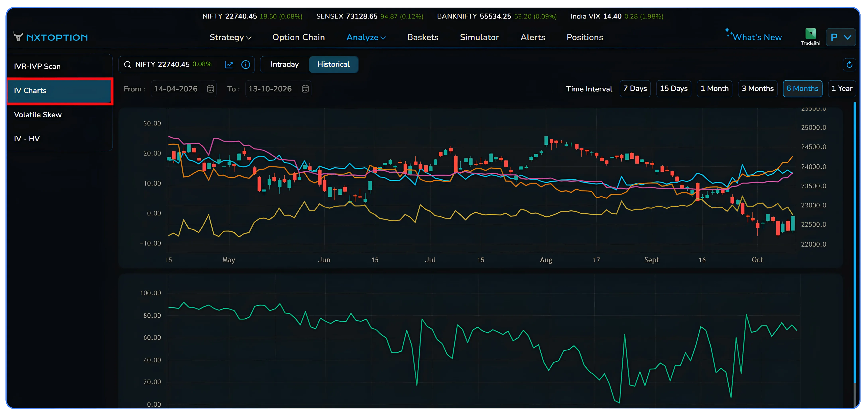
Task: Click the To date field 13-10-2026
Action: coord(278,89)
